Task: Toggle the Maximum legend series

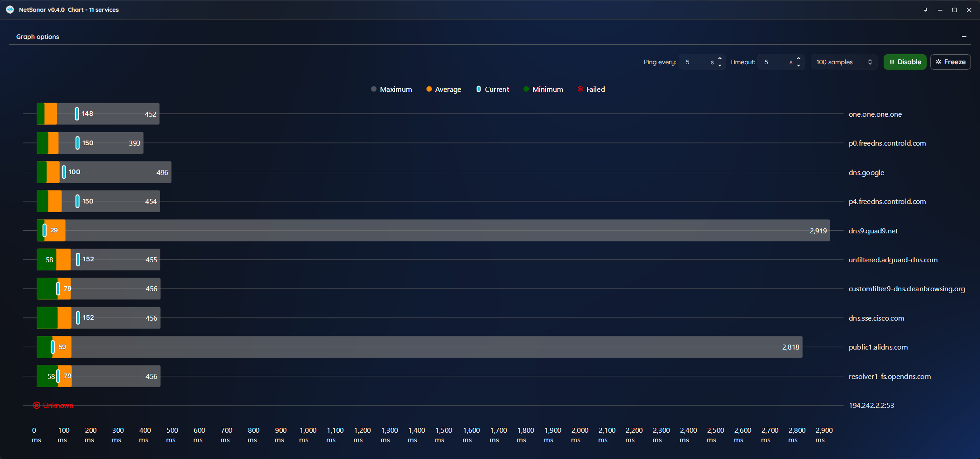Action: point(391,89)
